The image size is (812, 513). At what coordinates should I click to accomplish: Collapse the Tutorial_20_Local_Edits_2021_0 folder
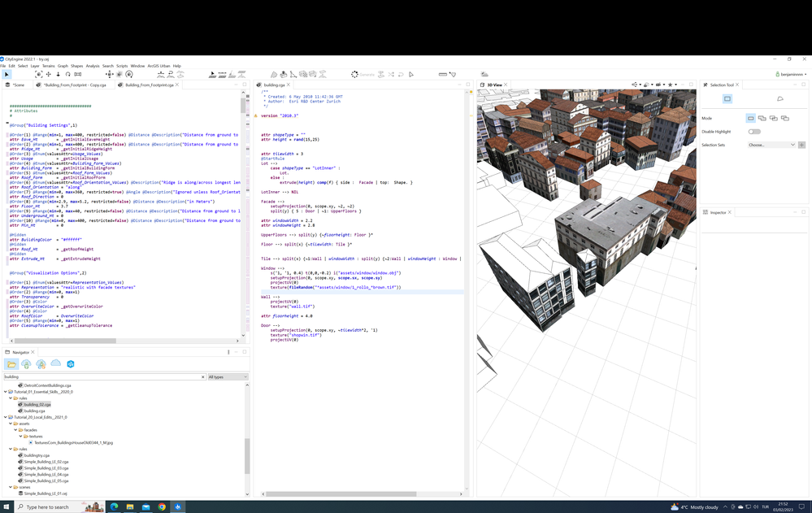click(7, 418)
